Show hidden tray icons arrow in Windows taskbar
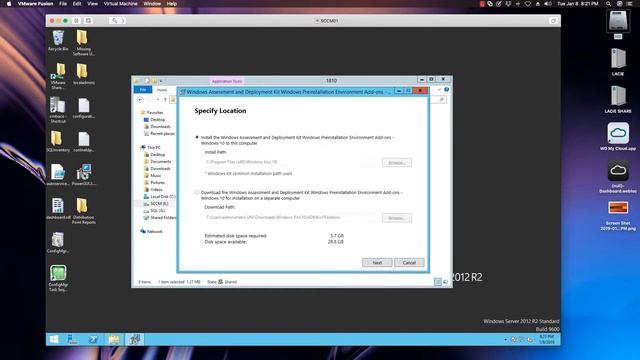The width and height of the screenshot is (640, 360). coord(505,339)
